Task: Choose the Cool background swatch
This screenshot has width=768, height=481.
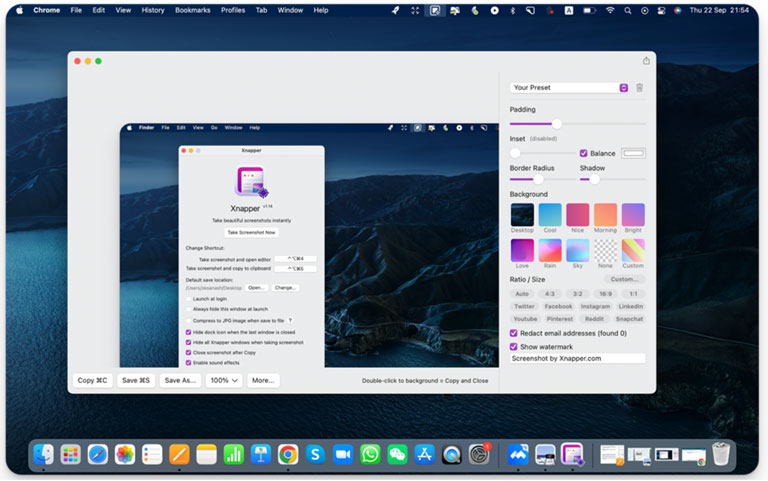Action: 550,215
